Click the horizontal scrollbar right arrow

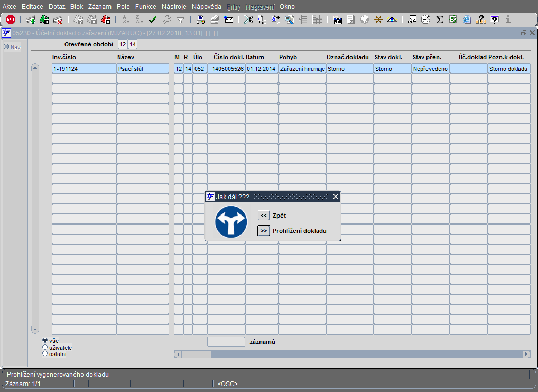click(527, 354)
